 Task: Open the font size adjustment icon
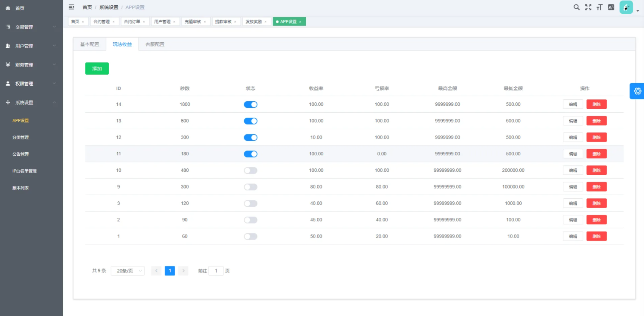[599, 7]
